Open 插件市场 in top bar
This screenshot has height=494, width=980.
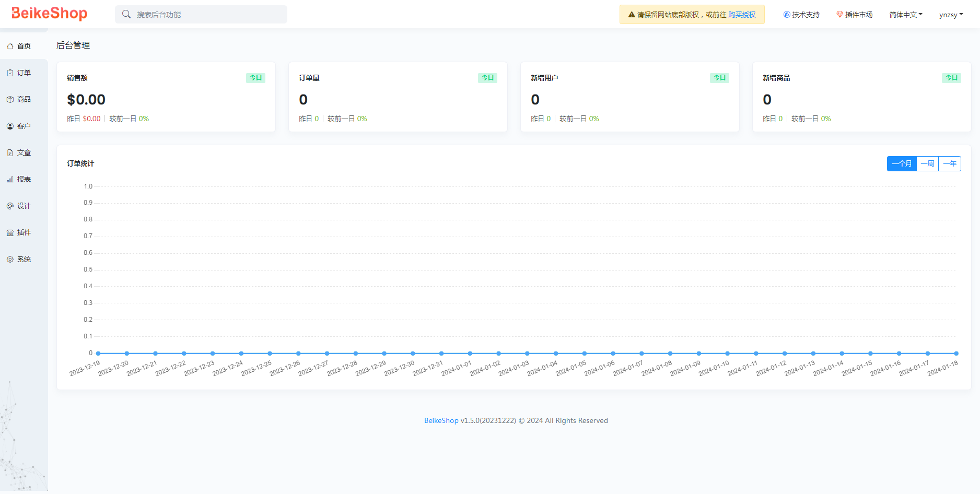coord(855,15)
